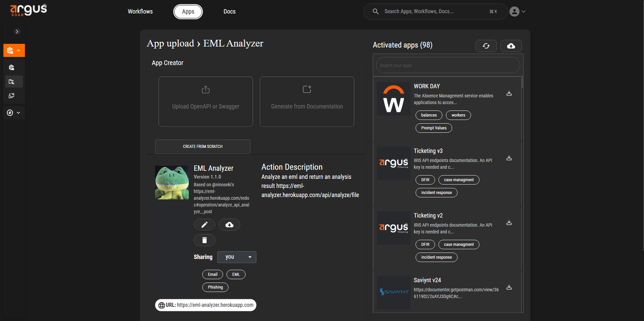Click the cloud publish icon under EML Analyzer

(229, 225)
